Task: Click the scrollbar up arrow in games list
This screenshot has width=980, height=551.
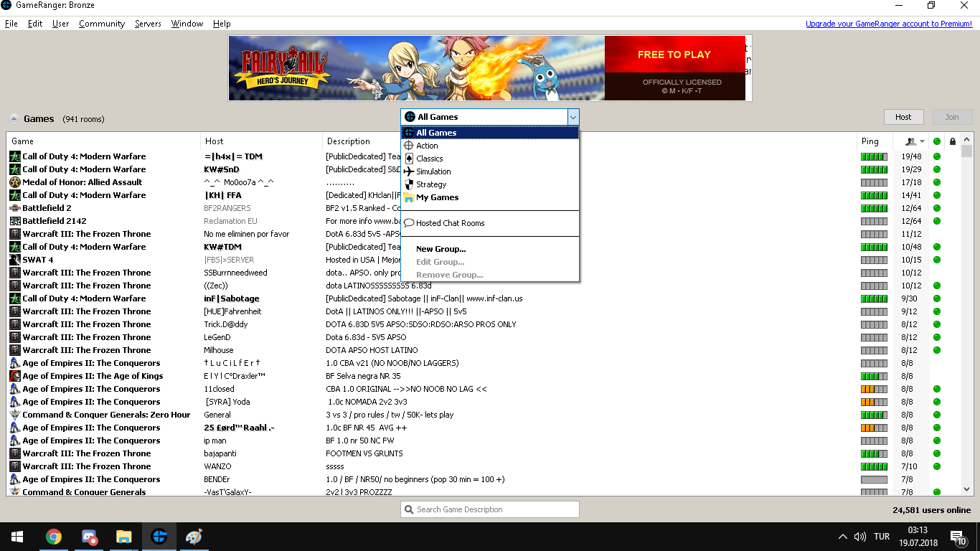Action: click(967, 140)
